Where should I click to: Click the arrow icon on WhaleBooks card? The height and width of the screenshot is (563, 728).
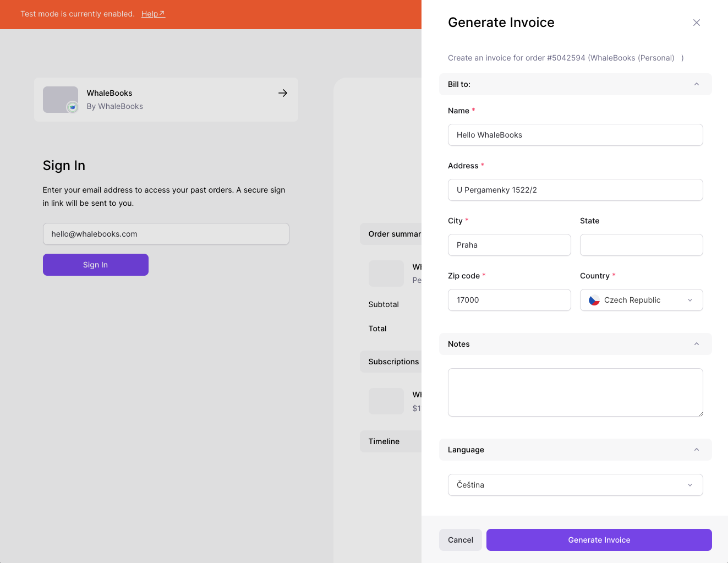pos(283,93)
